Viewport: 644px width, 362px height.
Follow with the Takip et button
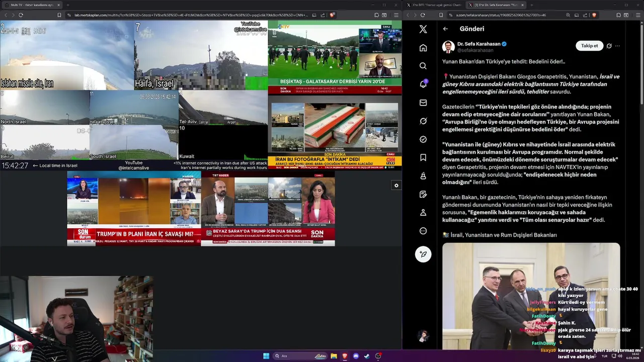click(589, 46)
